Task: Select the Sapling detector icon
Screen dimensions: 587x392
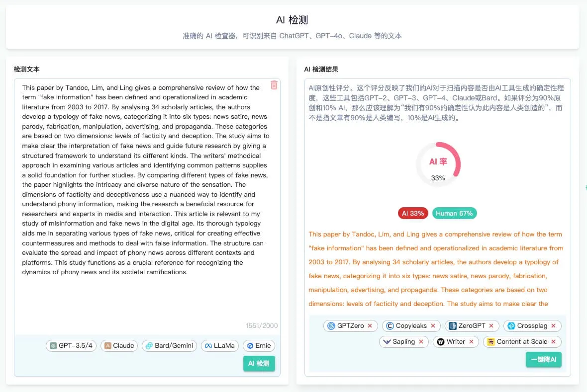Action: tap(387, 341)
